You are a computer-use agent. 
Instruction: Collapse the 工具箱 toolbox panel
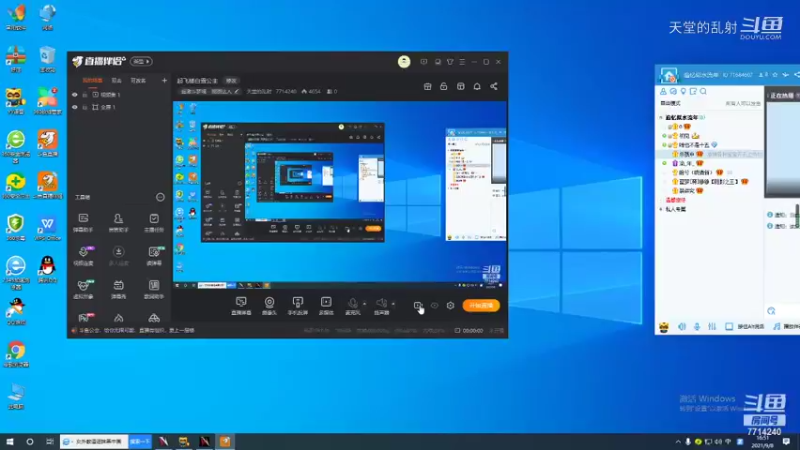tap(160, 197)
